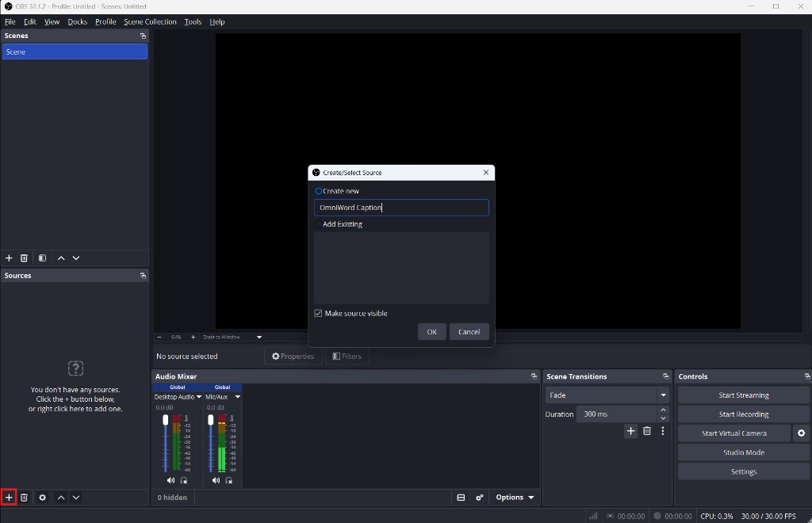Open the Scene Collection menu
Screen dimensions: 812x523
[x=150, y=21]
